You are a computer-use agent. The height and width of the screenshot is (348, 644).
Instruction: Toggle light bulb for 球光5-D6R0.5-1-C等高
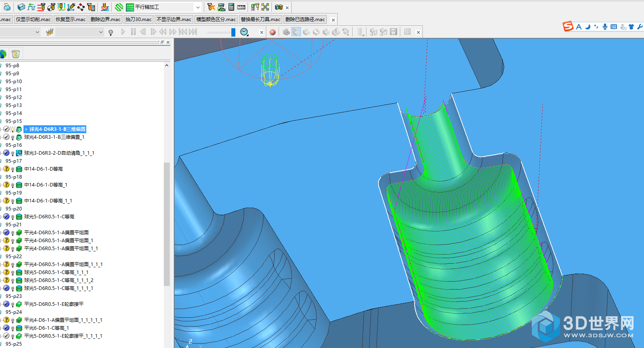tap(13, 217)
